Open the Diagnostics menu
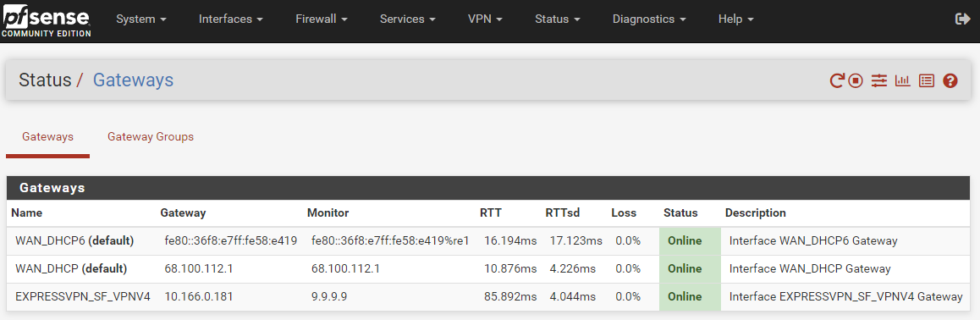Image resolution: width=980 pixels, height=320 pixels. tap(649, 19)
